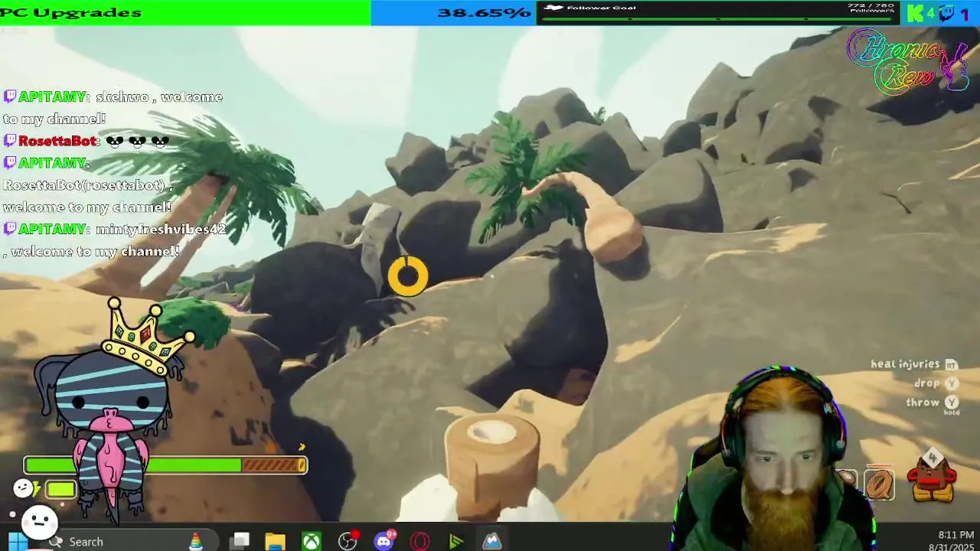
Task: Click RosettaBot username in chat
Action: (59, 141)
